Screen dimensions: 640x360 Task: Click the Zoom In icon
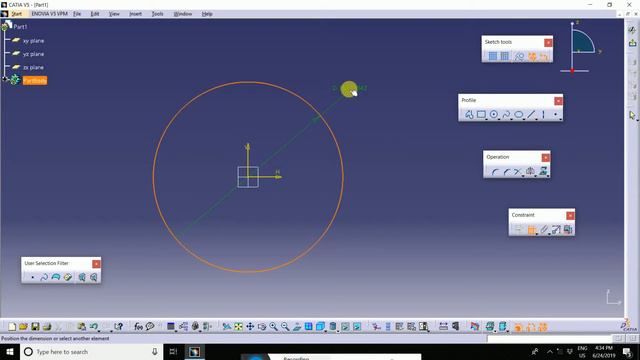pyautogui.click(x=273, y=327)
